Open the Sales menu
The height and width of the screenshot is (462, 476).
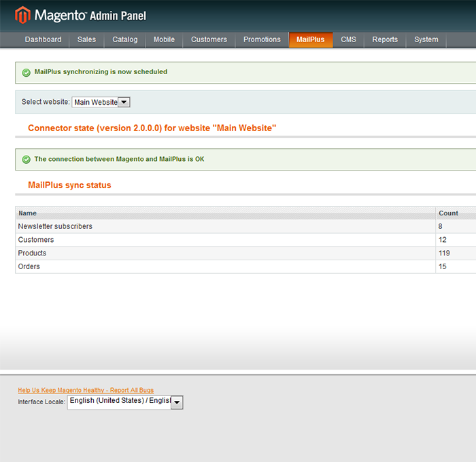pyautogui.click(x=86, y=39)
